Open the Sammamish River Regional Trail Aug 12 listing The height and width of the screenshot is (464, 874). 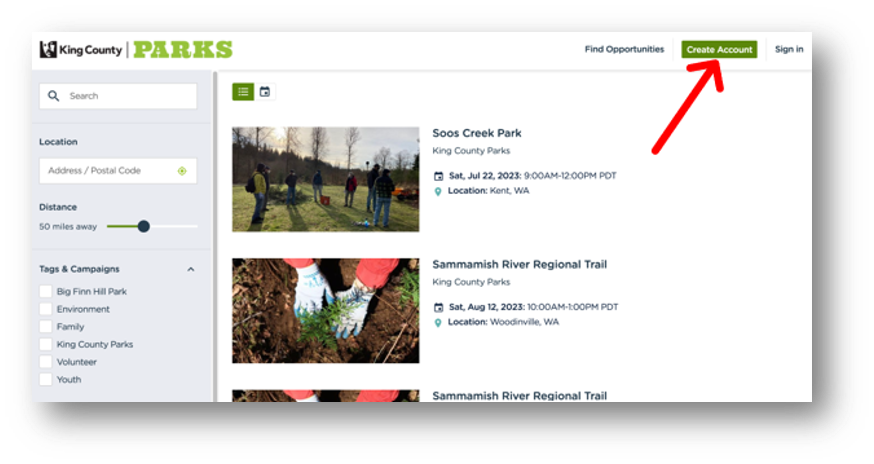coord(519,264)
